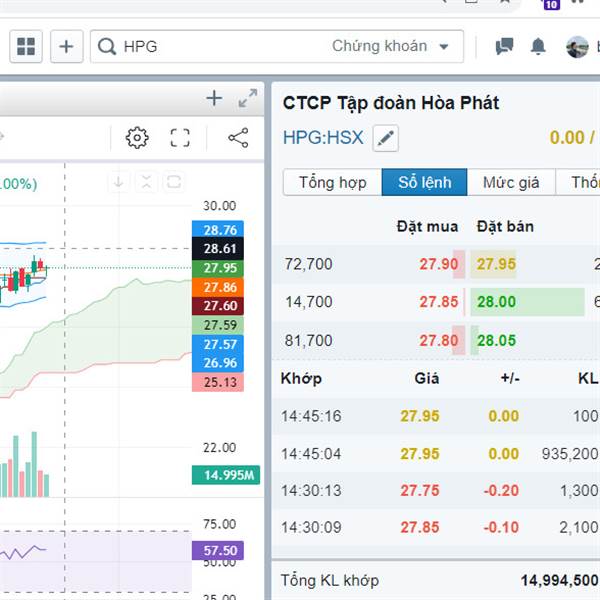600x600 pixels.
Task: Click the CTCP Tập đoàn Hòa Phát title
Action: [391, 103]
